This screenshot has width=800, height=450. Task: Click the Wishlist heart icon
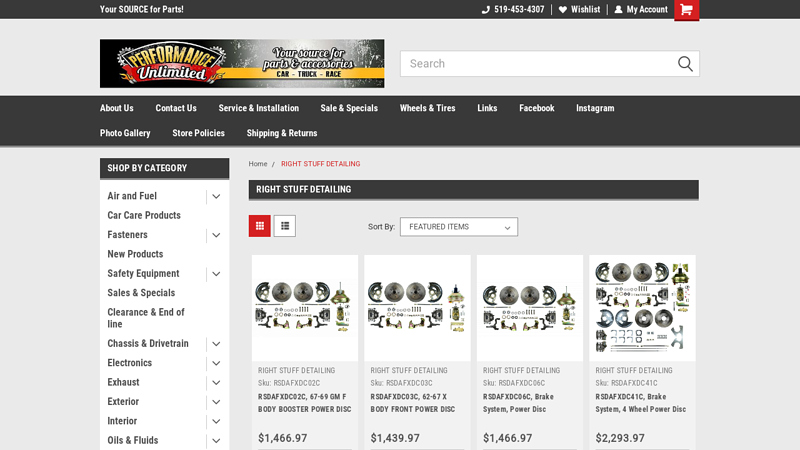pos(563,10)
